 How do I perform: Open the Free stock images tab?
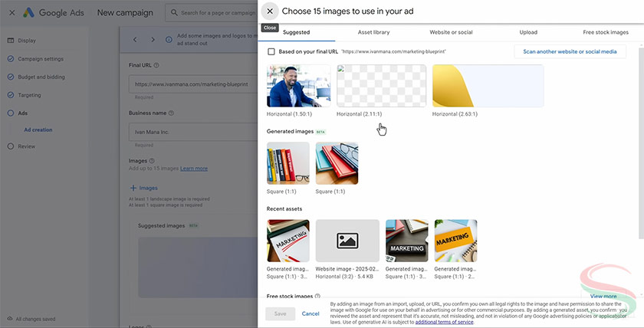tap(605, 32)
